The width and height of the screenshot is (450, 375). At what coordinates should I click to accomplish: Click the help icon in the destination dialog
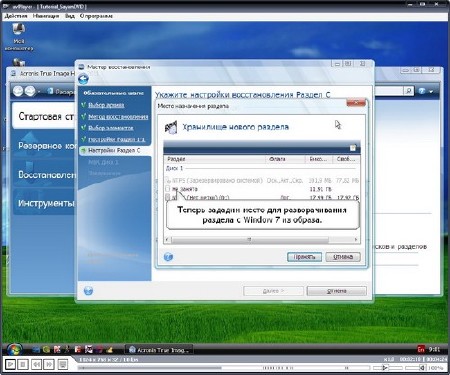pos(168,257)
